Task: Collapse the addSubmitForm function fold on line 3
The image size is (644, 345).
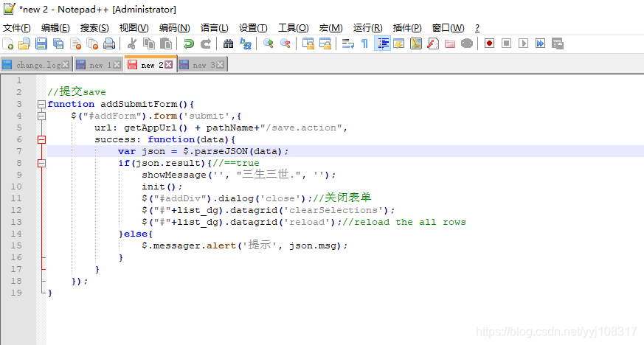Action: (41, 104)
